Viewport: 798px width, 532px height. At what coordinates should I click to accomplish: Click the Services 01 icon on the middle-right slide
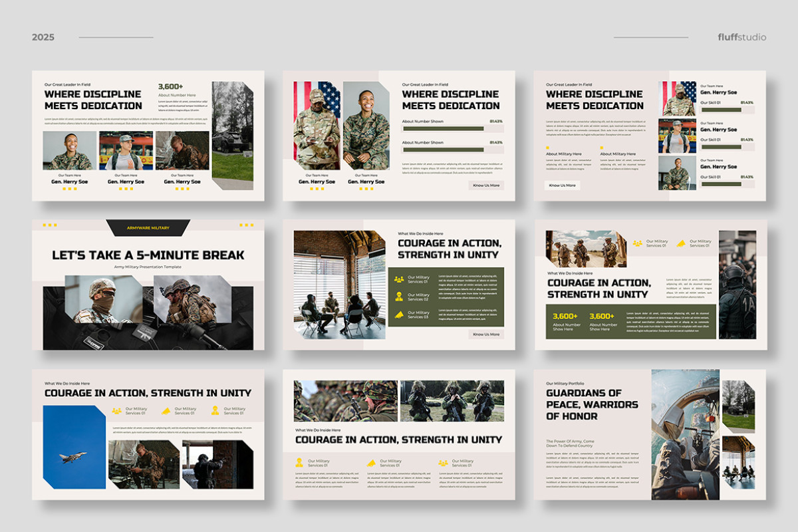pos(636,244)
